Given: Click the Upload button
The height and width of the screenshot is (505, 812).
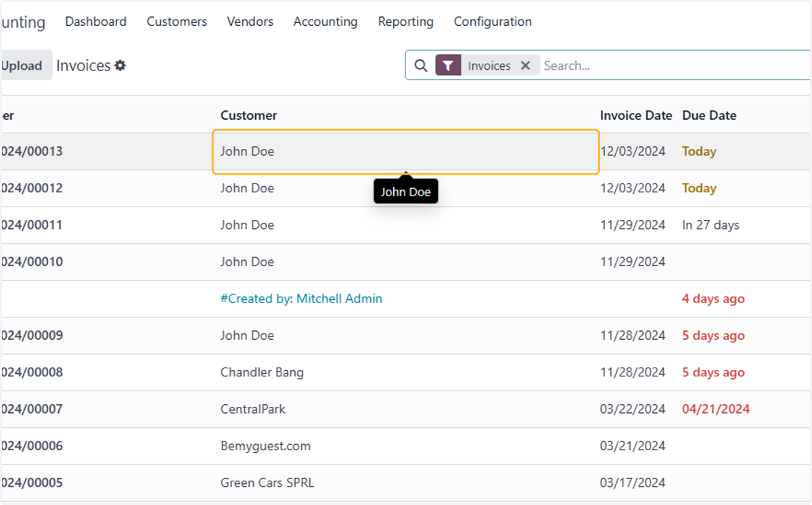Looking at the screenshot, I should click(x=26, y=66).
